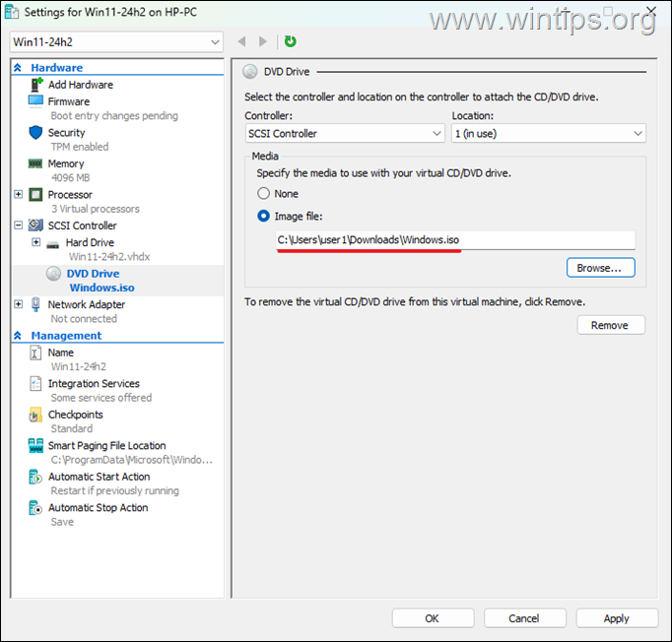Click the green refresh icon

[x=290, y=41]
